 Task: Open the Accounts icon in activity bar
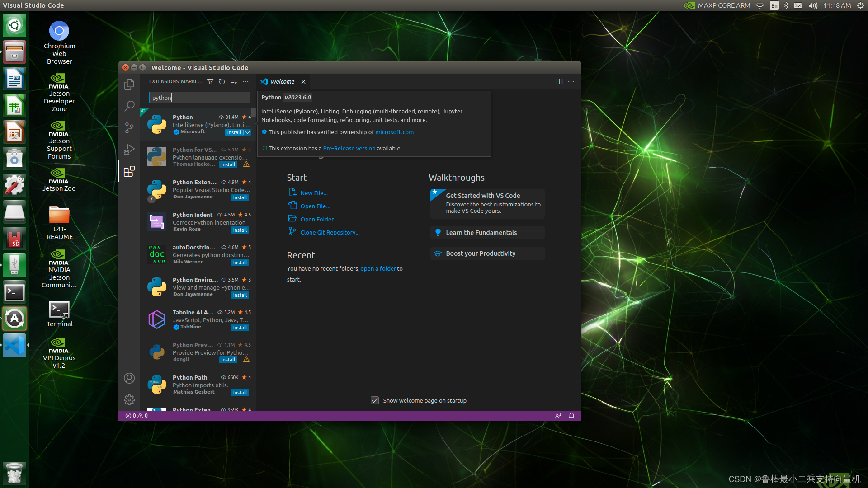click(x=129, y=378)
